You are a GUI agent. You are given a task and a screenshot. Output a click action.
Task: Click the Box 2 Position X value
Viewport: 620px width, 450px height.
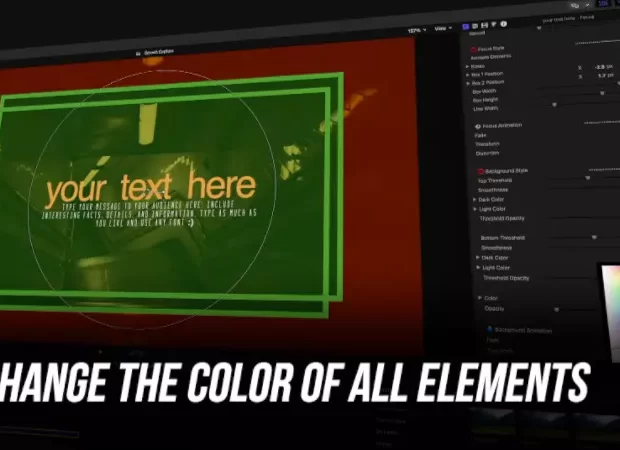click(x=605, y=76)
